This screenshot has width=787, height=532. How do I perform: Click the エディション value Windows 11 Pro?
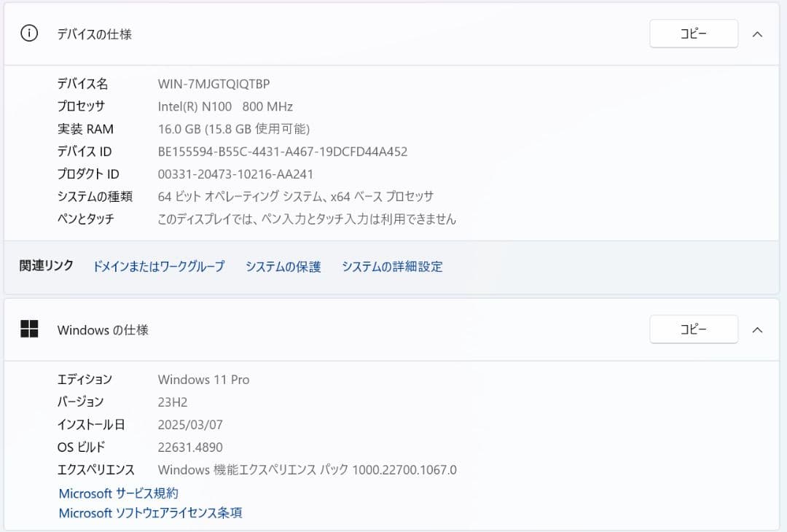(204, 379)
